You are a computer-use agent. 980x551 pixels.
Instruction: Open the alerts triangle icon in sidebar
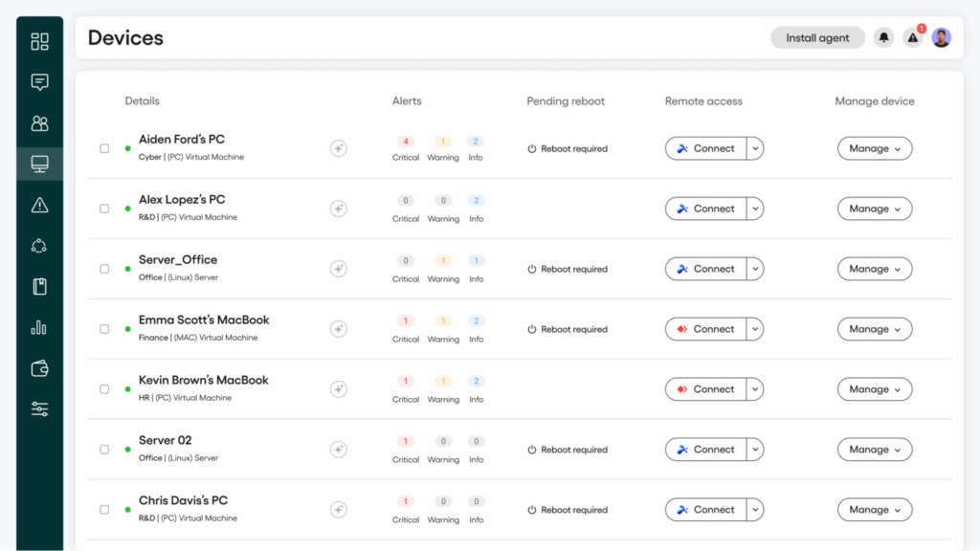[39, 205]
